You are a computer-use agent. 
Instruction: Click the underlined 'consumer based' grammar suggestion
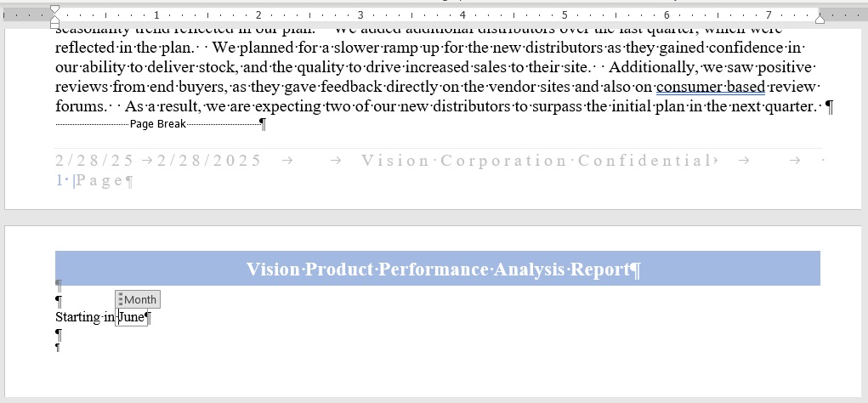point(711,87)
